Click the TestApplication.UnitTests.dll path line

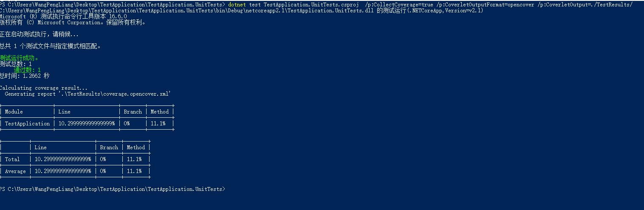(241, 11)
